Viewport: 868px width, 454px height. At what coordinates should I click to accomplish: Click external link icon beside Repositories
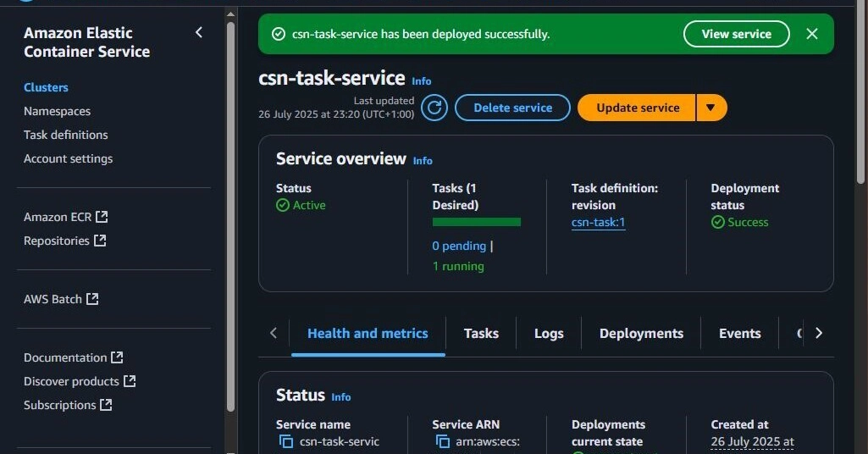tap(100, 241)
